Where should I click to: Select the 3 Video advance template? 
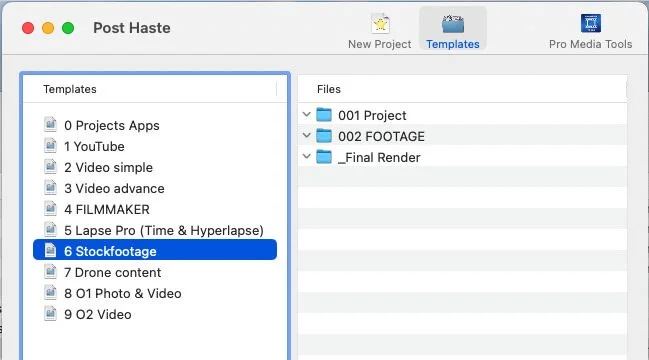pyautogui.click(x=114, y=189)
